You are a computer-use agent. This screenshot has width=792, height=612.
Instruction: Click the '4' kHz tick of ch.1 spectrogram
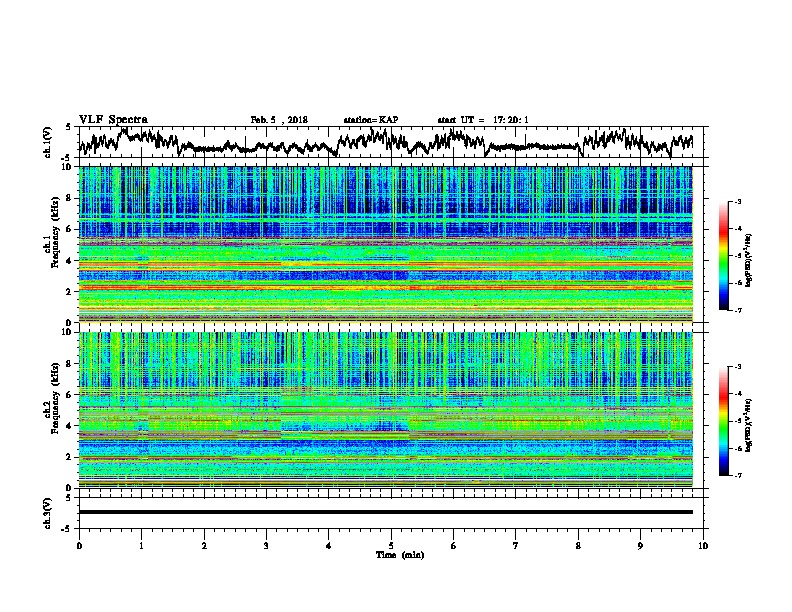(x=71, y=261)
